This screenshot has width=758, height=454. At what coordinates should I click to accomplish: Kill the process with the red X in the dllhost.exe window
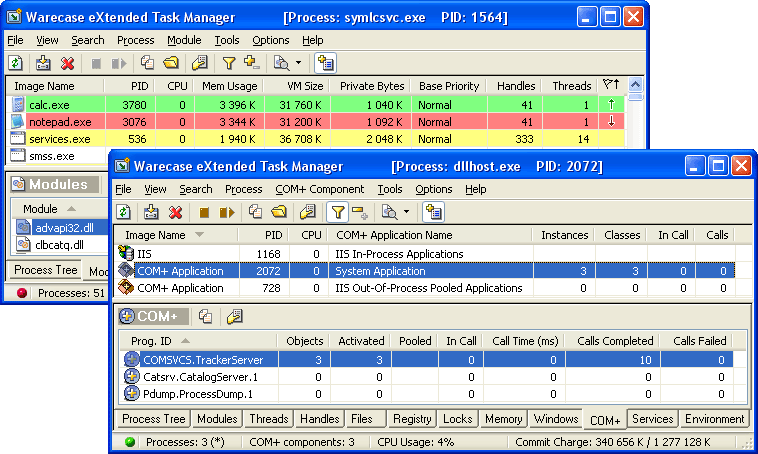[175, 212]
